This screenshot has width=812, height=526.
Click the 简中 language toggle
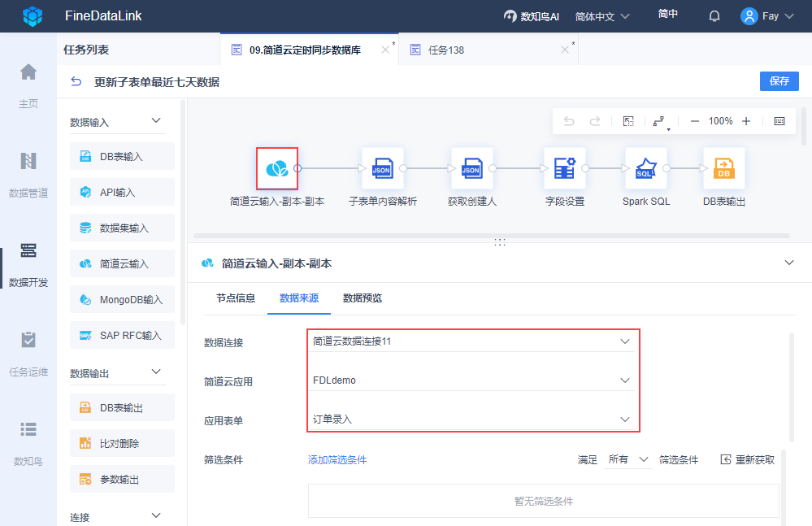pyautogui.click(x=667, y=14)
